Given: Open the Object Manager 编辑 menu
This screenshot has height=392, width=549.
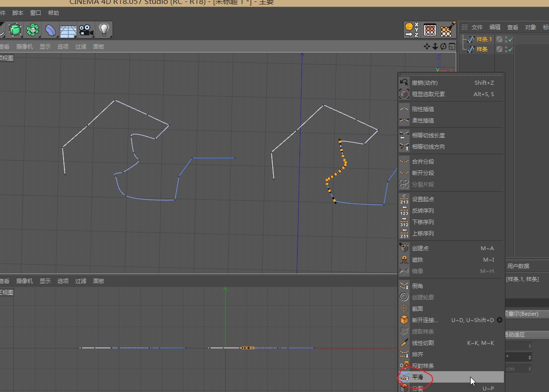Looking at the screenshot, I should coord(495,27).
